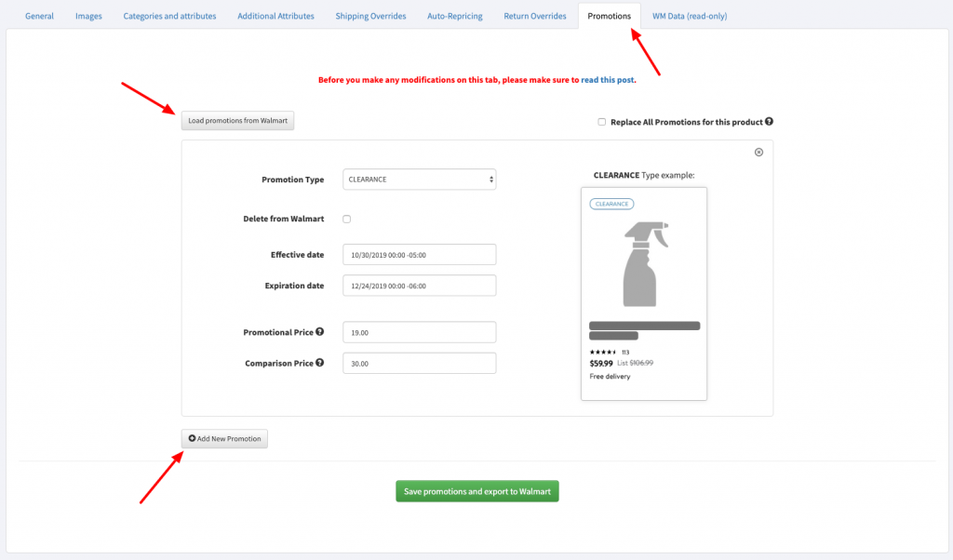953x560 pixels.
Task: Click Save promotions and export to Walmart
Action: pos(476,490)
